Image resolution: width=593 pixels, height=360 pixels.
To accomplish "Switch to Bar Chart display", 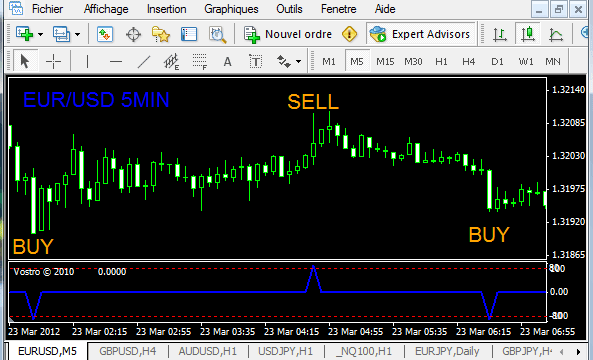I will (x=500, y=34).
